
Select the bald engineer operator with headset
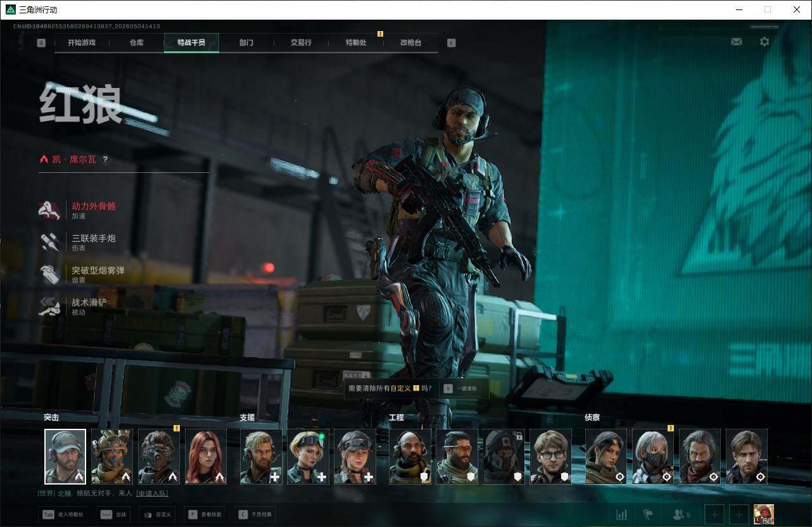click(x=410, y=457)
